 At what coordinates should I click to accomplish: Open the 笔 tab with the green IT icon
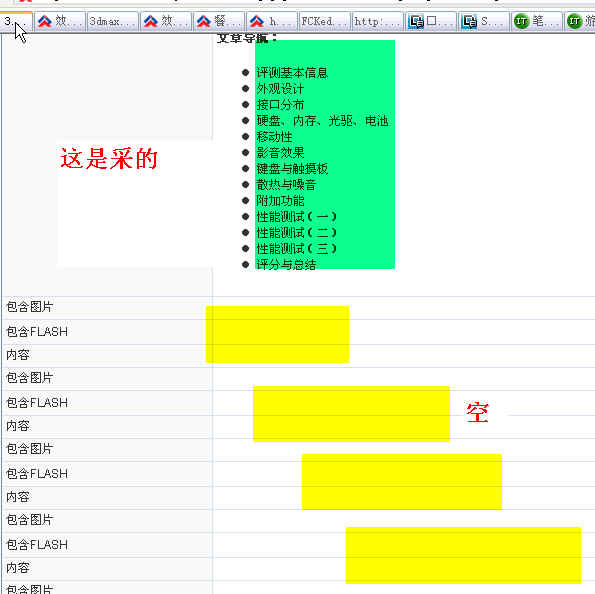[x=537, y=21]
